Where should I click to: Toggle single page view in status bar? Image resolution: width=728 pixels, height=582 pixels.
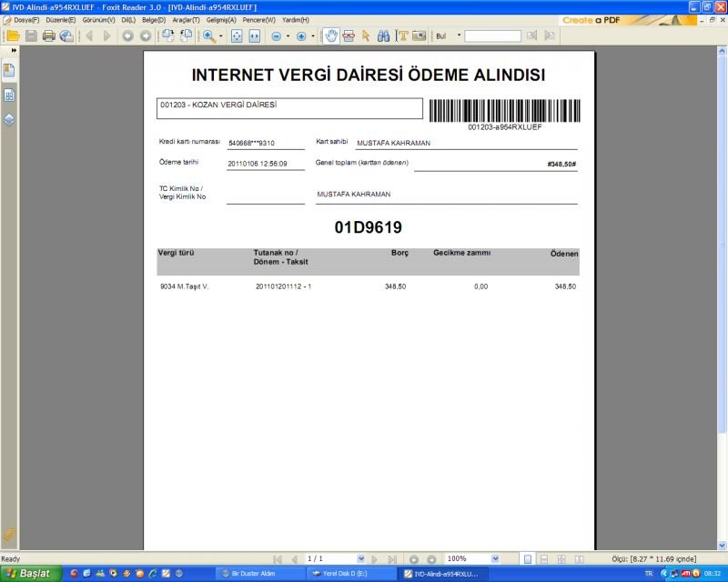528,558
